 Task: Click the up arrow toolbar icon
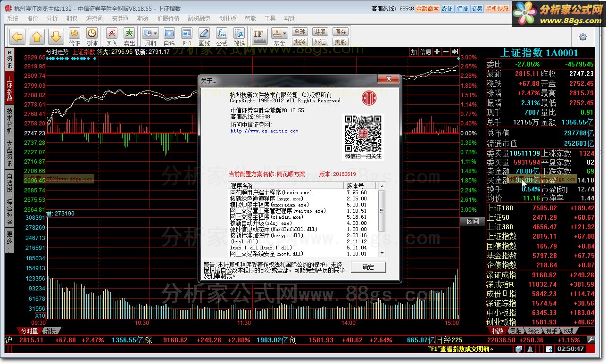(37, 36)
